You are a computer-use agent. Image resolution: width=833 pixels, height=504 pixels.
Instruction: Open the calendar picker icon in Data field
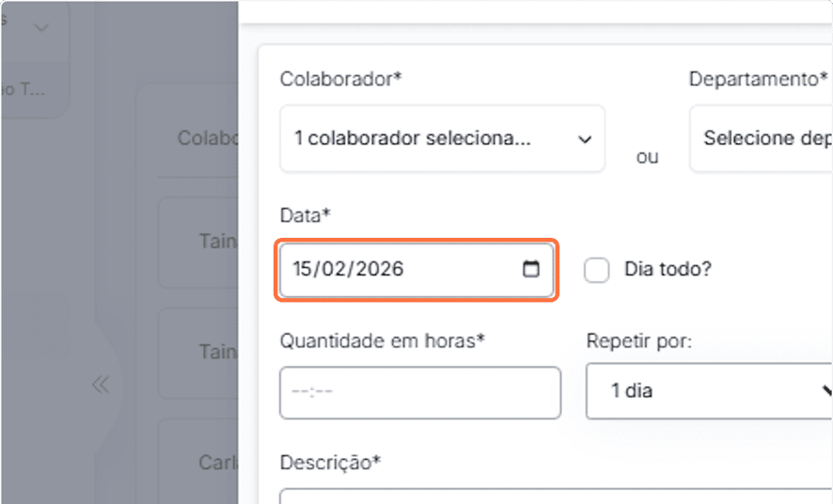coord(531,269)
